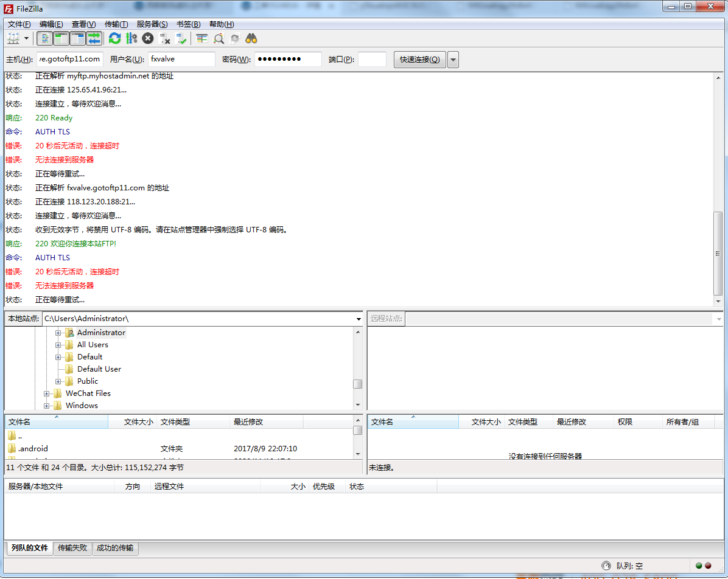Viewport: 728px width, 579px height.
Task: Toggle directory comparison icon
Action: coord(219,39)
